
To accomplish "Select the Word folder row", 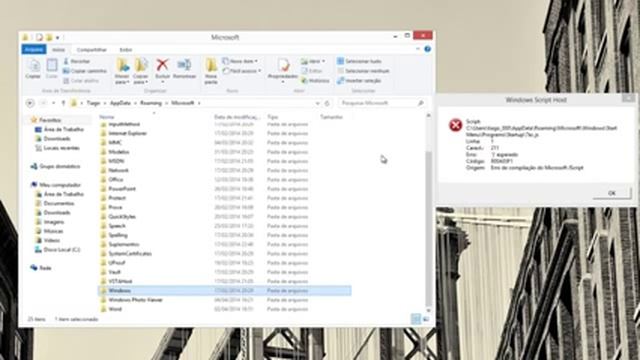I will click(x=224, y=309).
